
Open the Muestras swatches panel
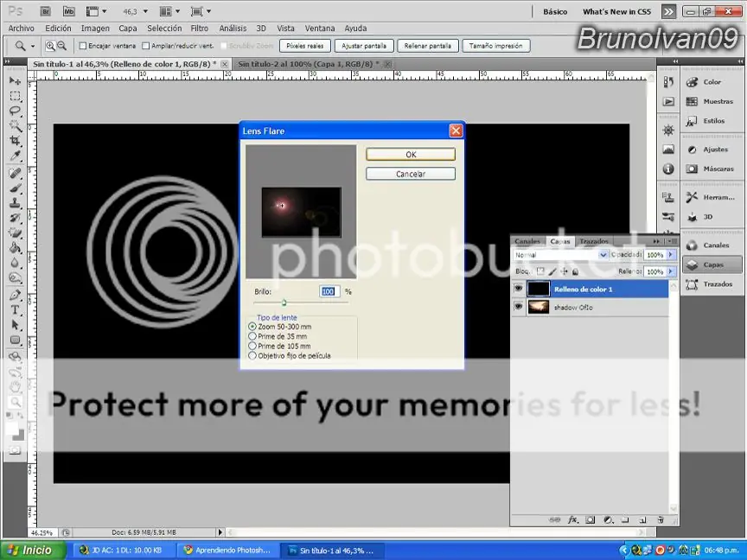[x=712, y=101]
